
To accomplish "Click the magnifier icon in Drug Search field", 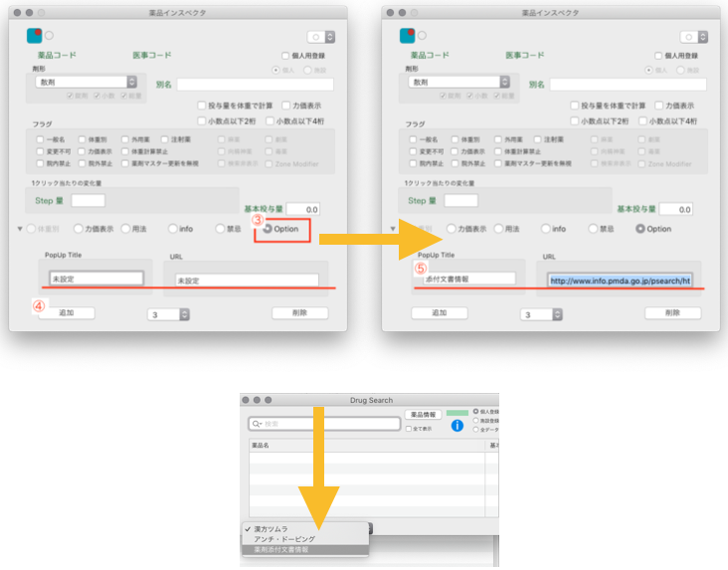I will click(x=258, y=424).
